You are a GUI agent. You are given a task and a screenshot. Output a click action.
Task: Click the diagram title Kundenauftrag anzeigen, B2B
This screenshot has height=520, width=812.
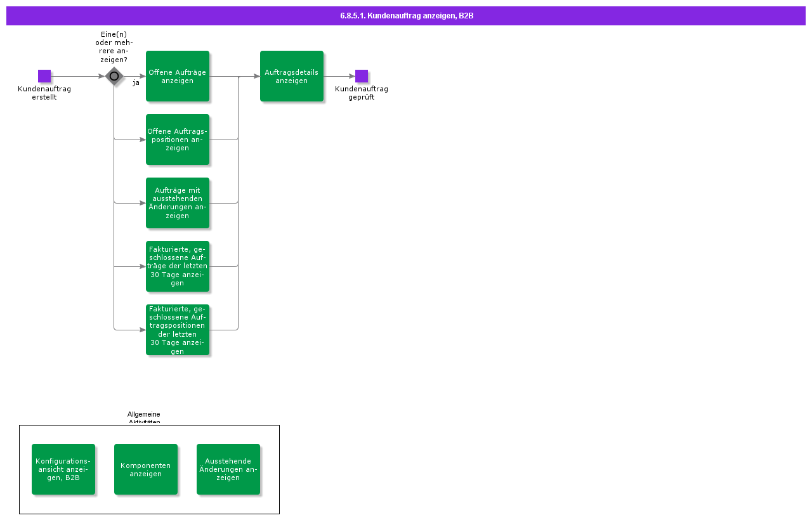(406, 16)
